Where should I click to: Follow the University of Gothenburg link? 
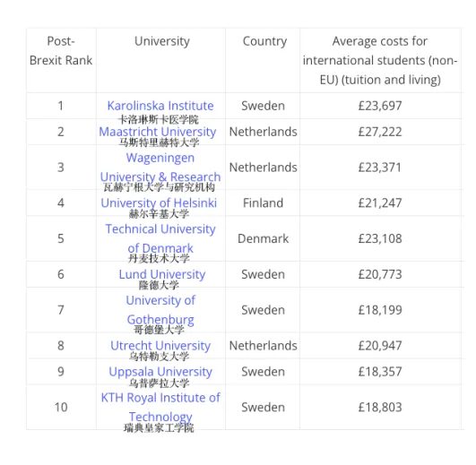pyautogui.click(x=160, y=310)
